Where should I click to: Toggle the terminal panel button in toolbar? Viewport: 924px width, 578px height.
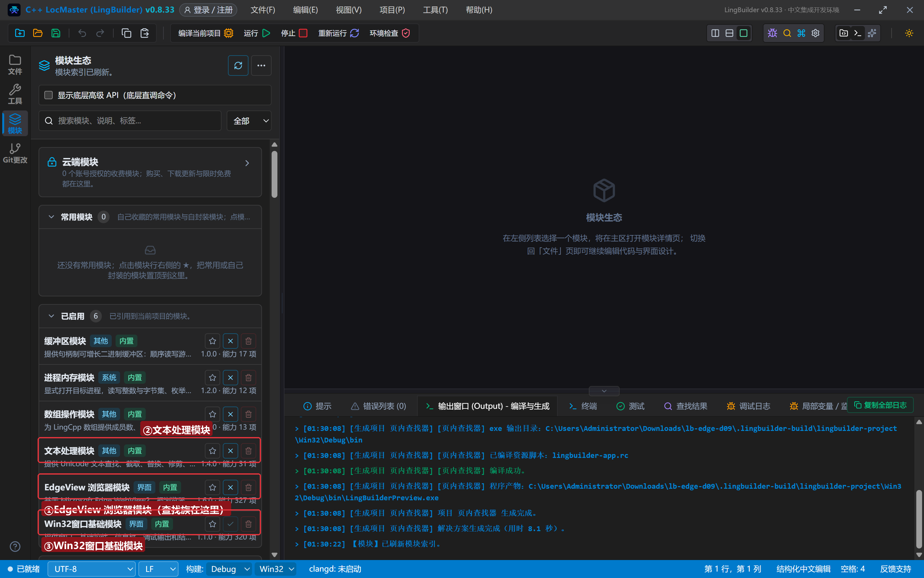[858, 33]
